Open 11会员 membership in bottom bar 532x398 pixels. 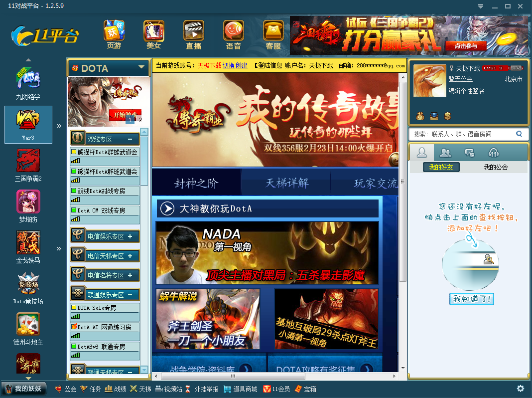pos(276,389)
